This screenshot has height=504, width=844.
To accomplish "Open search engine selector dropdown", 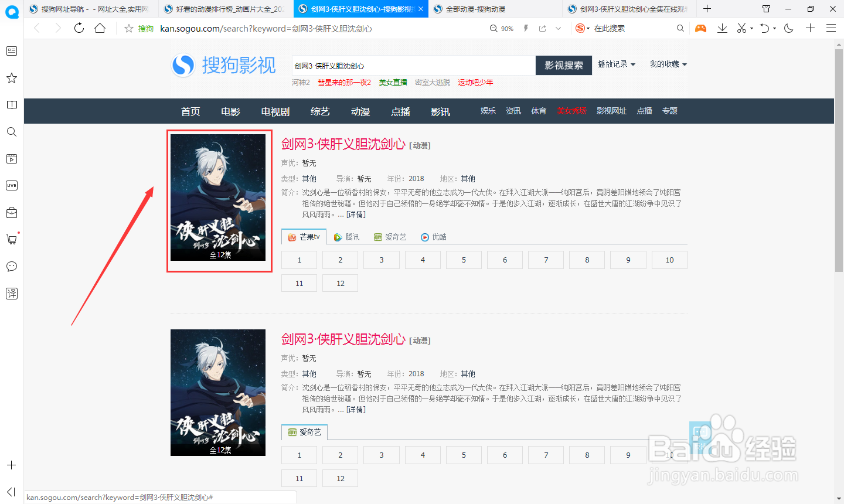I will pyautogui.click(x=583, y=28).
